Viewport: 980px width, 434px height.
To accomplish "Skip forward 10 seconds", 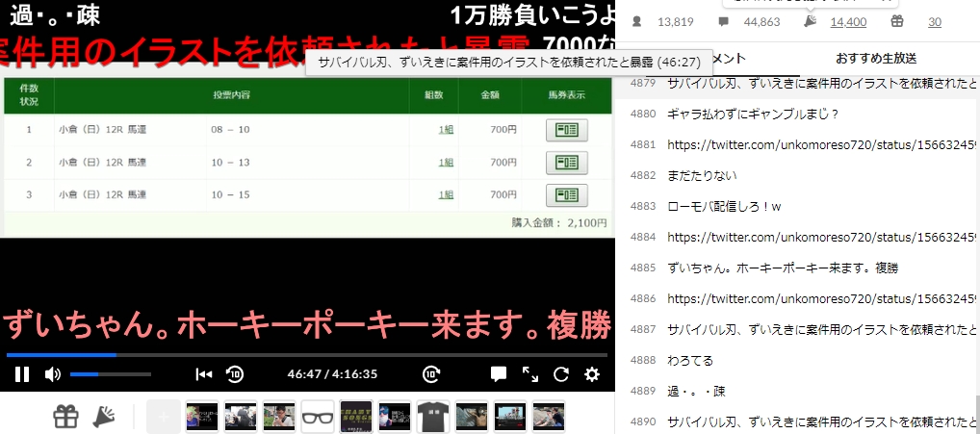I will [x=431, y=374].
